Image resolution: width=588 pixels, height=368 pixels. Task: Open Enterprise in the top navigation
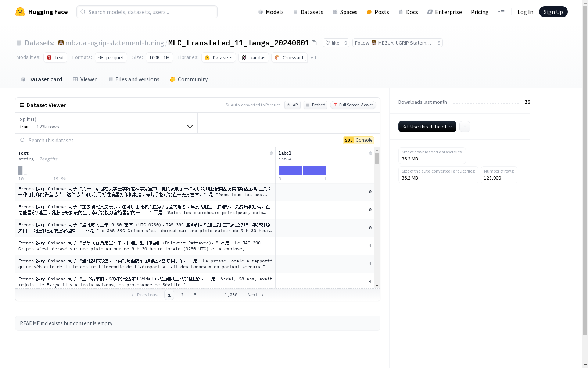pos(444,12)
